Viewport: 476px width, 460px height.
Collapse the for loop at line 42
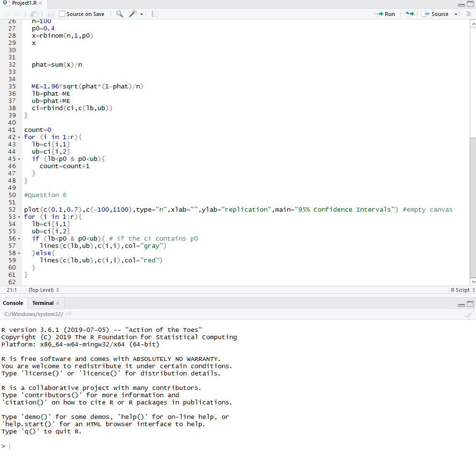20,137
